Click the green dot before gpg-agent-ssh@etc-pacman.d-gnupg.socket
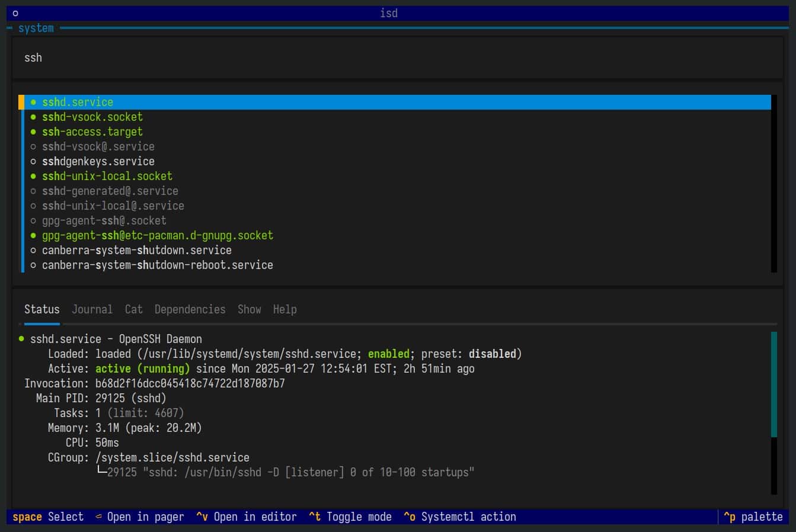Image resolution: width=796 pixels, height=532 pixels. (x=33, y=235)
